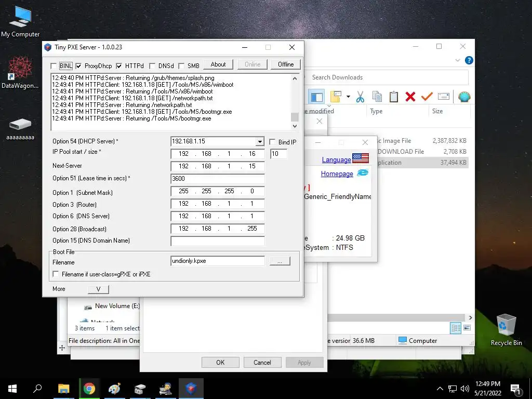Open the About dialog

point(218,64)
